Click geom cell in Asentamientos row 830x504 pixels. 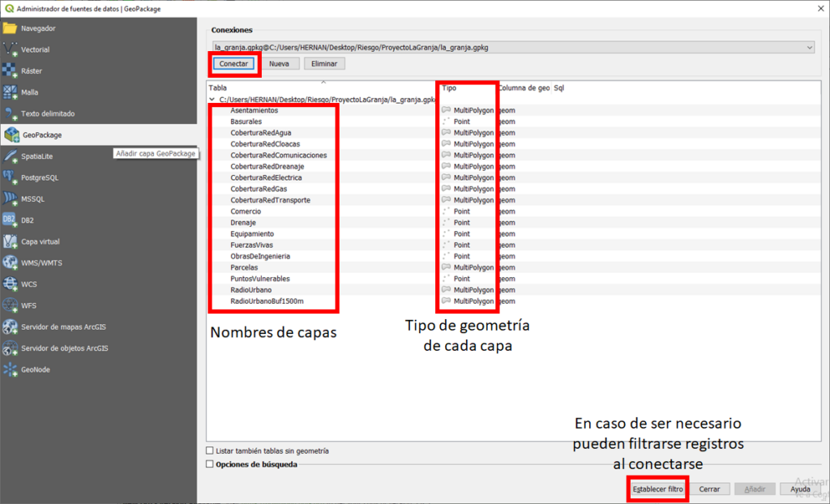(507, 110)
